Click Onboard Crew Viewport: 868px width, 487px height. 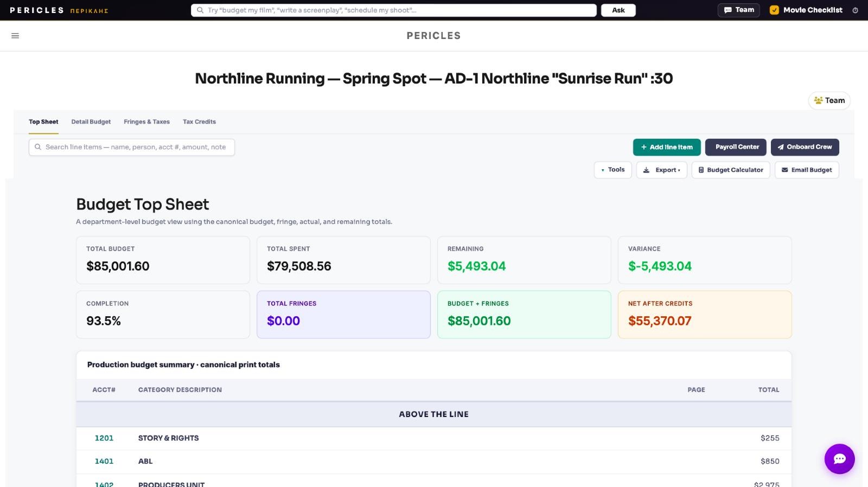coord(805,147)
